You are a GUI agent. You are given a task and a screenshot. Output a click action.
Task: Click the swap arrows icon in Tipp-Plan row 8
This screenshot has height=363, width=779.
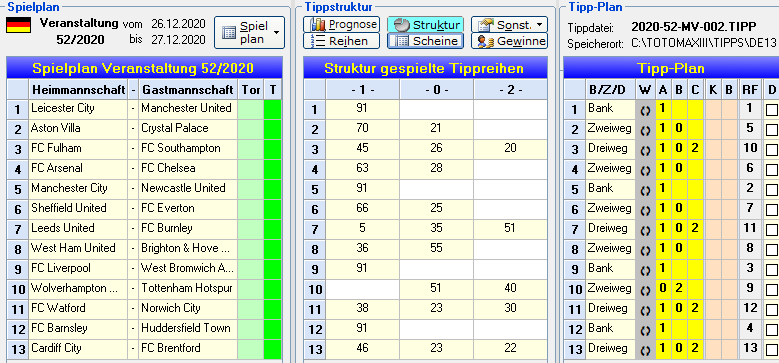tap(645, 250)
